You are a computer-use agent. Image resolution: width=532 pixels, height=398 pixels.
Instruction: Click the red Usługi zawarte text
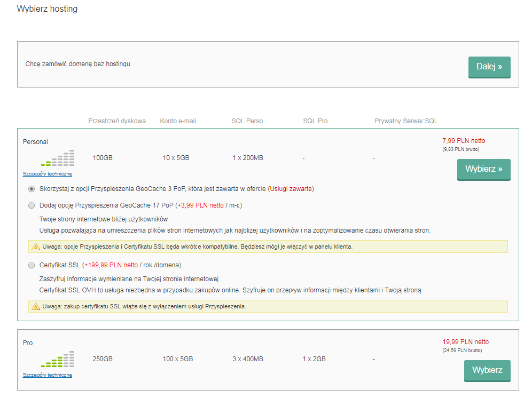pos(291,189)
